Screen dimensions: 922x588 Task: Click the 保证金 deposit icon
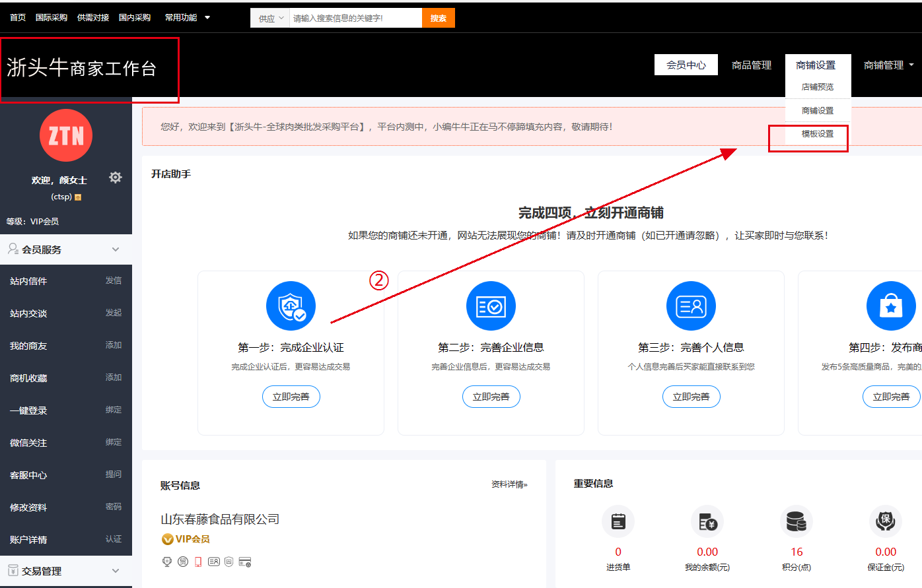(x=886, y=522)
